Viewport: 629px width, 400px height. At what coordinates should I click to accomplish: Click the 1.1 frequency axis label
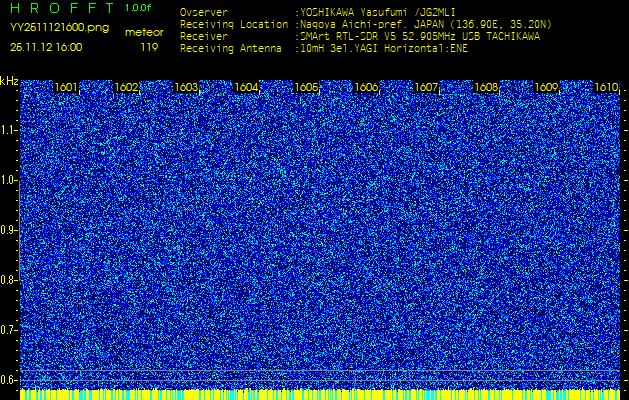pos(7,130)
